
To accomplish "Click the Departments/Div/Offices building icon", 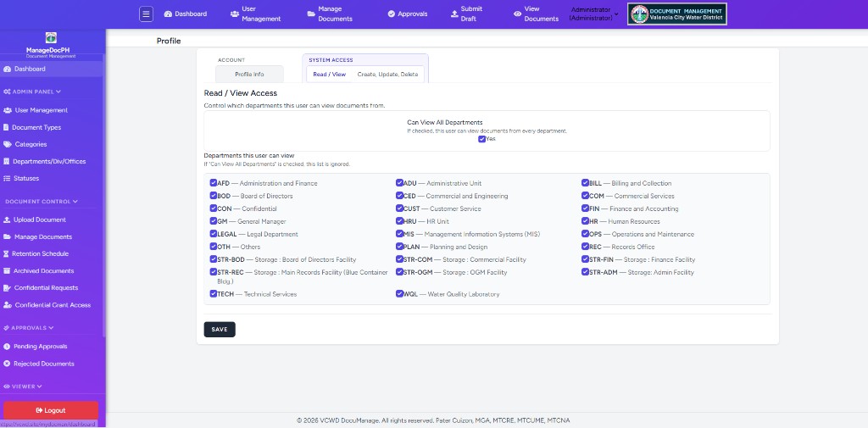I will (x=7, y=162).
